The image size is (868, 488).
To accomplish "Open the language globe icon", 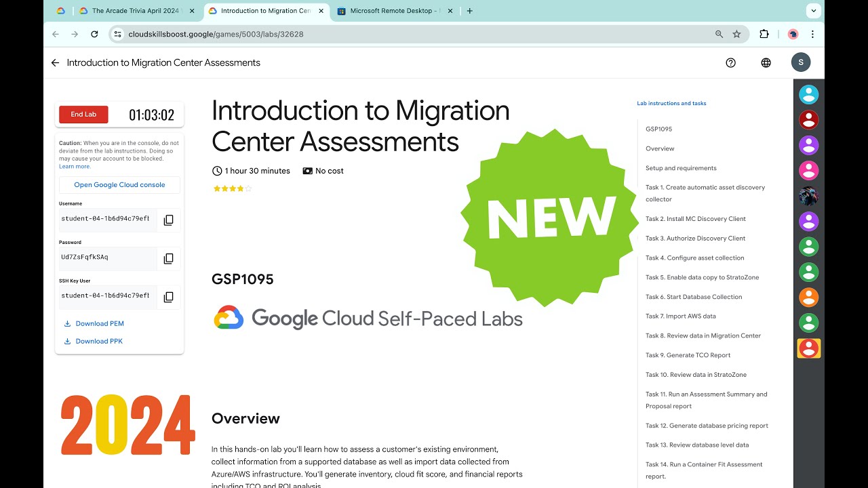I will (x=766, y=62).
